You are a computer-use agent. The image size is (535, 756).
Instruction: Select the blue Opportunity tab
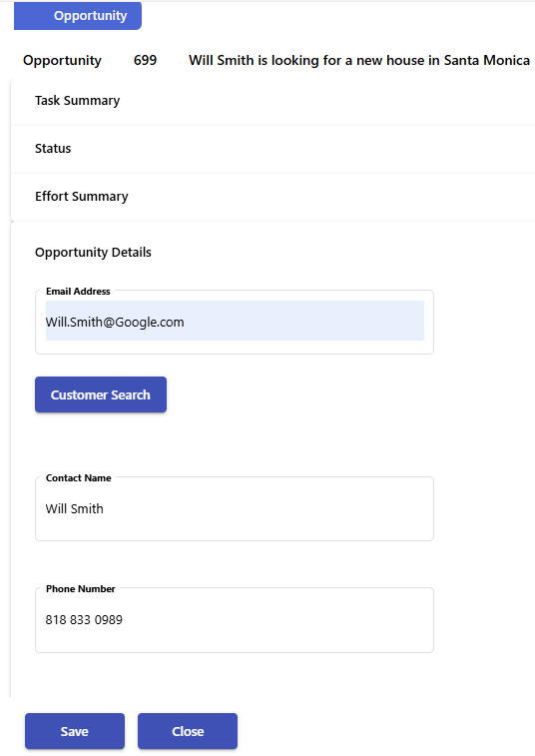tap(78, 16)
